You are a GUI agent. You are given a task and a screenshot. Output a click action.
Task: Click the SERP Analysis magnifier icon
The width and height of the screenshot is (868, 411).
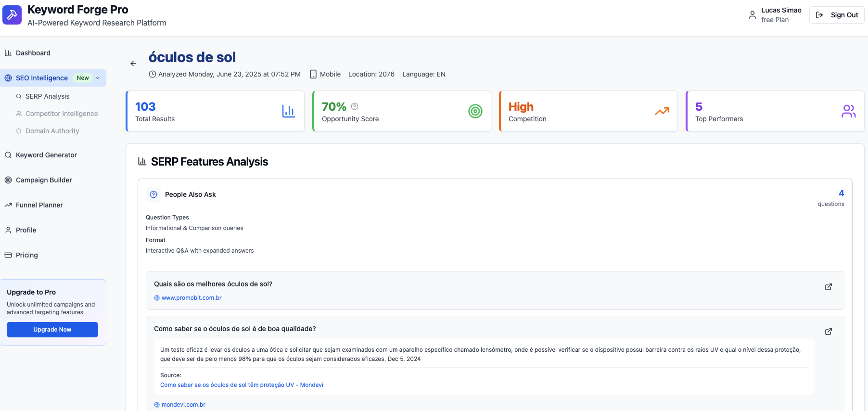click(x=19, y=96)
